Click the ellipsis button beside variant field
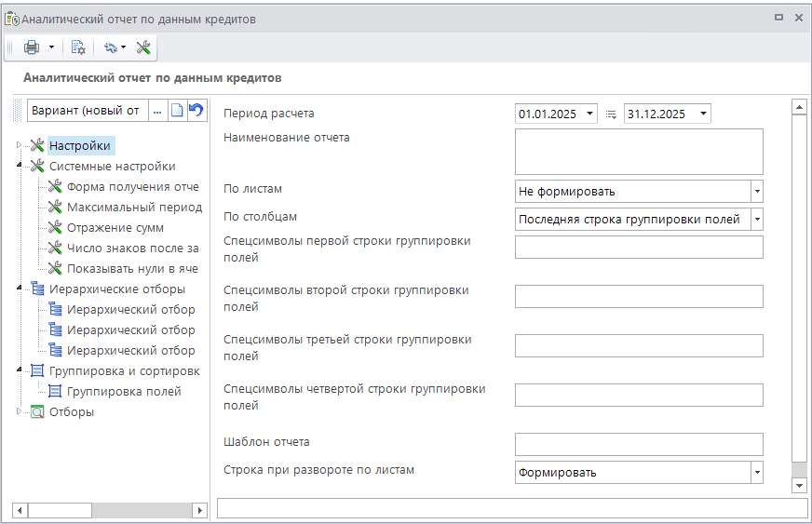Viewport: 812px width, 524px height. point(157,111)
